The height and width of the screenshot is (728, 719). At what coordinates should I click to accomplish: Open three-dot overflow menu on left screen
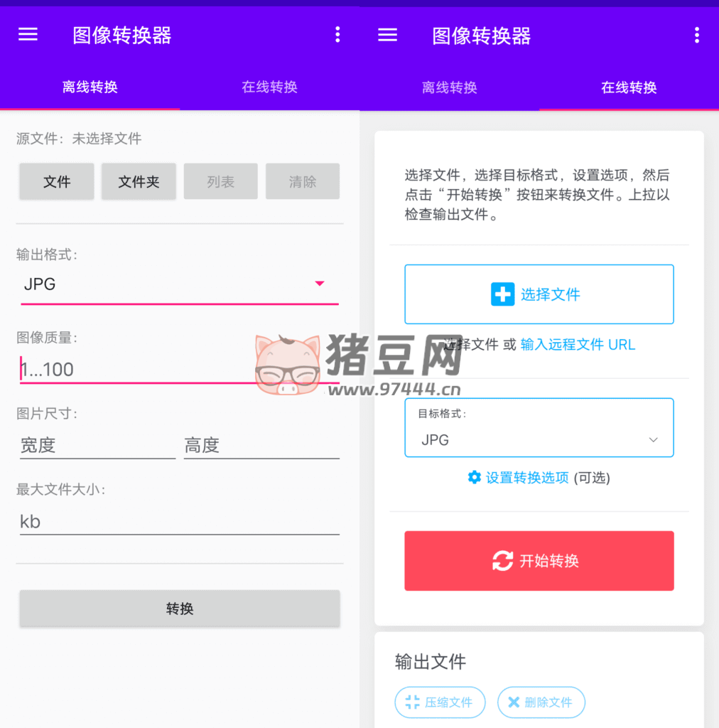point(337,35)
